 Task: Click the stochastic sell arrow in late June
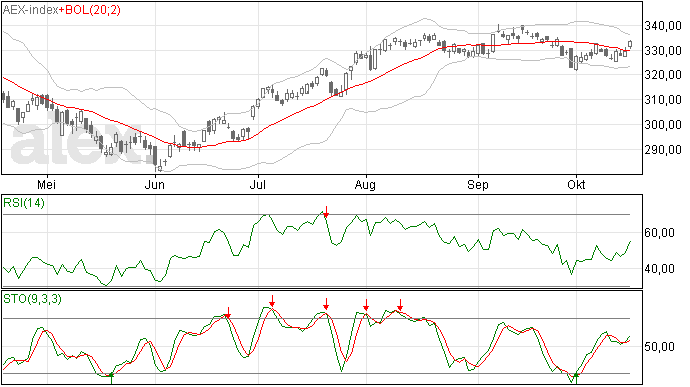[x=228, y=313]
